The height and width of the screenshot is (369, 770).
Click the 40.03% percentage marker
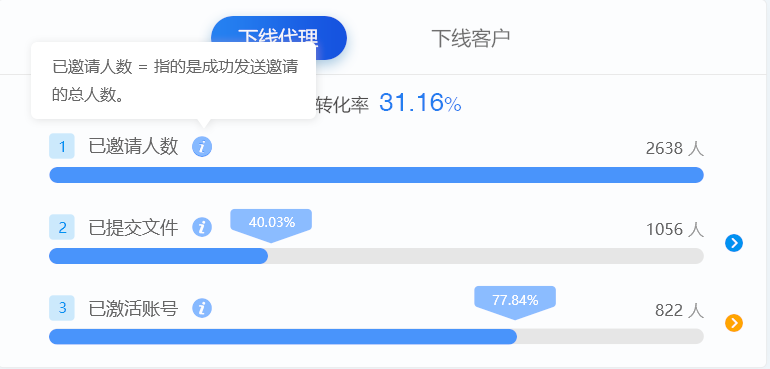(x=271, y=225)
